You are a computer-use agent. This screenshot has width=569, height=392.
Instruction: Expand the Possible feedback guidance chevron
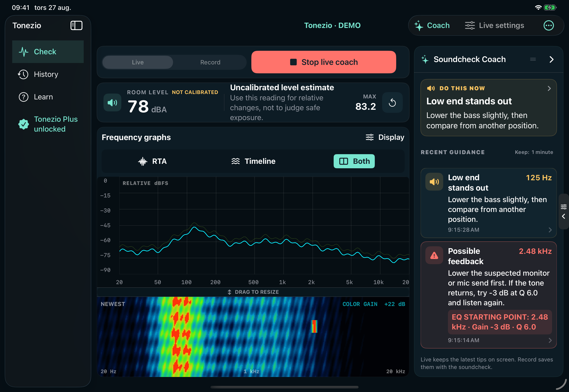(x=550, y=341)
